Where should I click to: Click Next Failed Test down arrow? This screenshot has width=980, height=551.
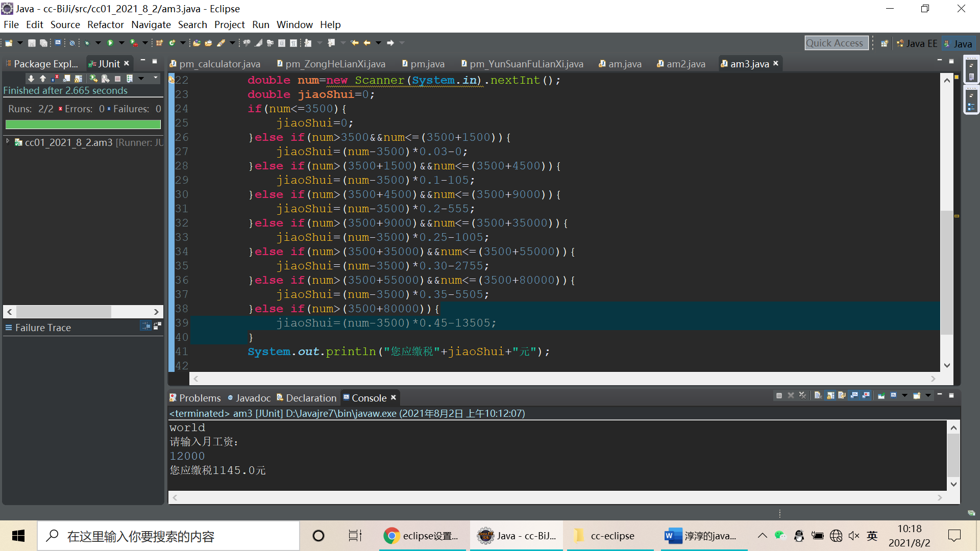click(x=31, y=78)
